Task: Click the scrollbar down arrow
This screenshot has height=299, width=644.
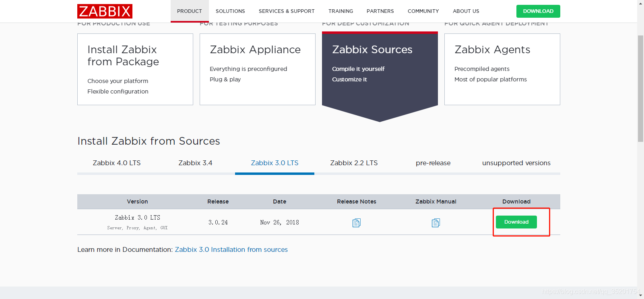Action: tap(640, 295)
